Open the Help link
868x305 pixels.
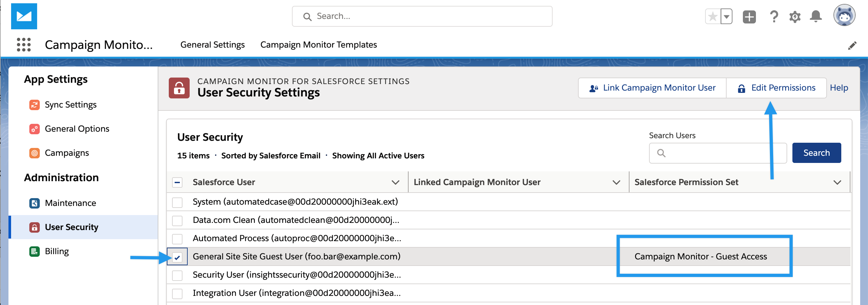coord(839,88)
